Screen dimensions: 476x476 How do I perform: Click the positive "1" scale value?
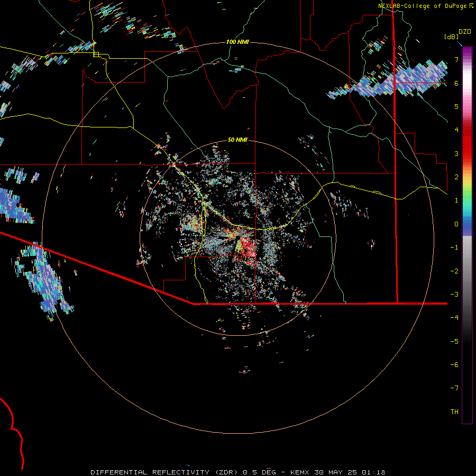tap(456, 200)
